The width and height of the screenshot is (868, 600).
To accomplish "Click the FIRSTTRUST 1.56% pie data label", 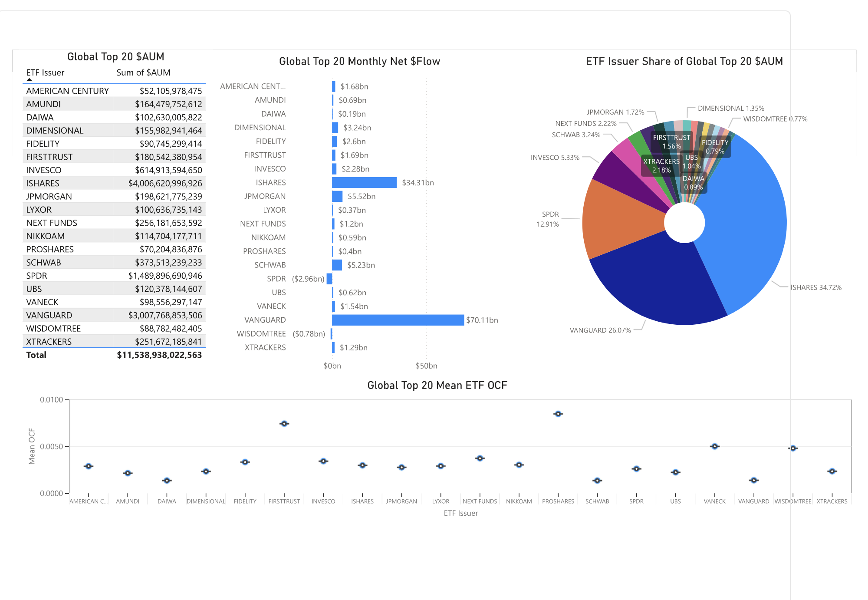I will point(671,142).
